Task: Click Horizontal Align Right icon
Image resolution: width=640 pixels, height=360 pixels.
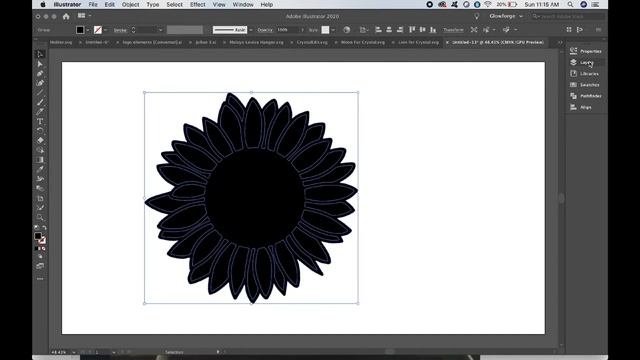Action: click(x=400, y=29)
